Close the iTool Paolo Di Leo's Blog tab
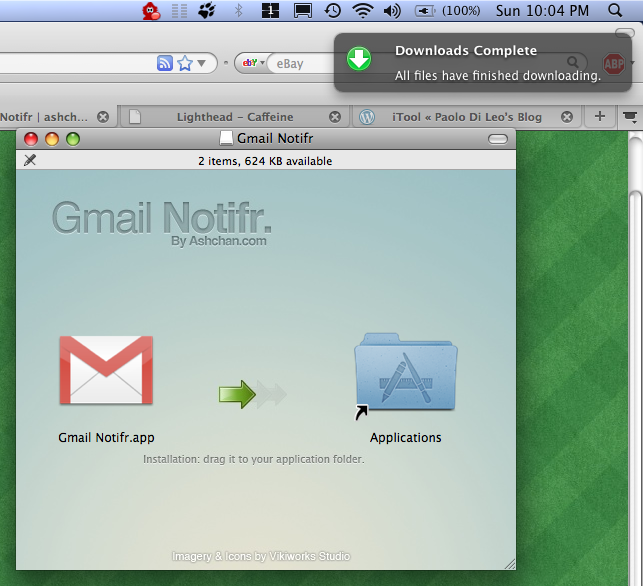 click(x=567, y=117)
